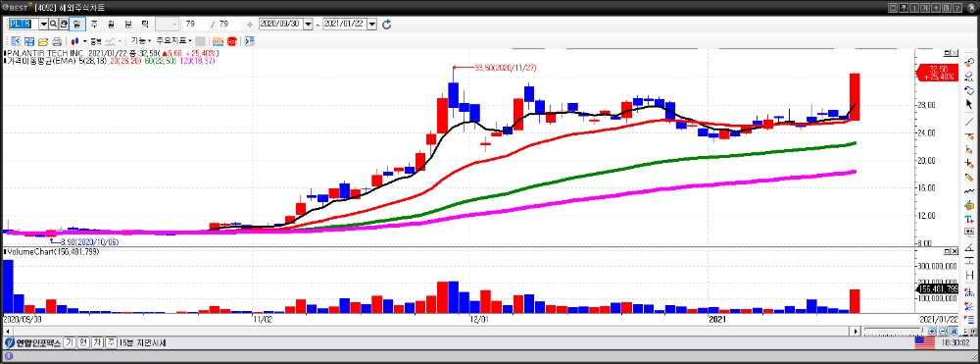Open the 2020/09/30 start date dropdown
The width and height of the screenshot is (980, 364).
(x=308, y=24)
